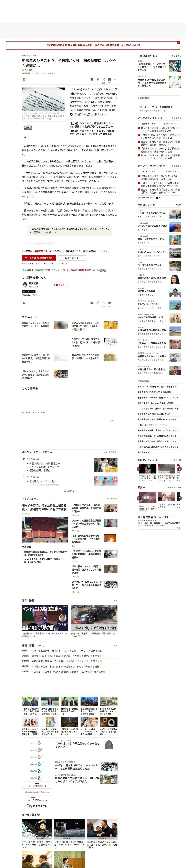Click the ログインする button
The width and height of the screenshot is (186, 868).
(x=72, y=258)
